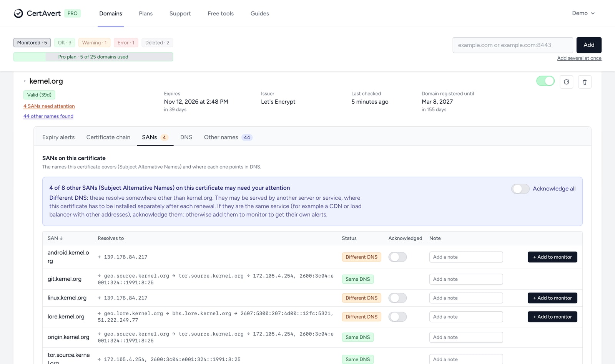615x364 pixels.
Task: Show Deleted · 2 domains
Action: (157, 43)
